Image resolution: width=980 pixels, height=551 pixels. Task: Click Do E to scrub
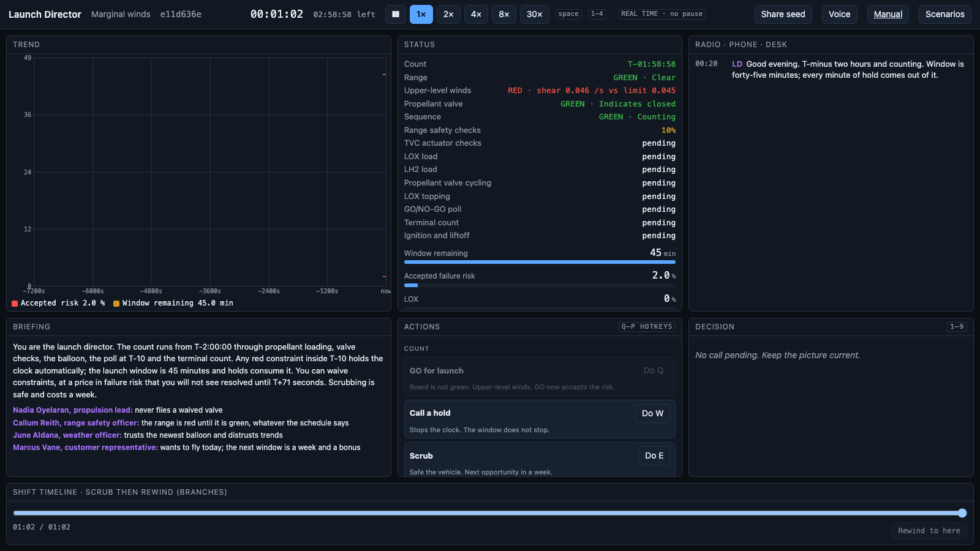654,455
